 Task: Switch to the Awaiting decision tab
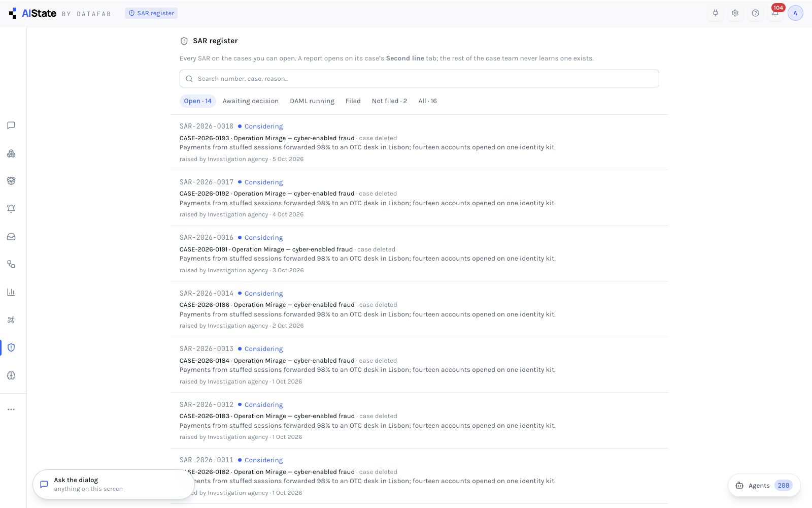coord(251,101)
